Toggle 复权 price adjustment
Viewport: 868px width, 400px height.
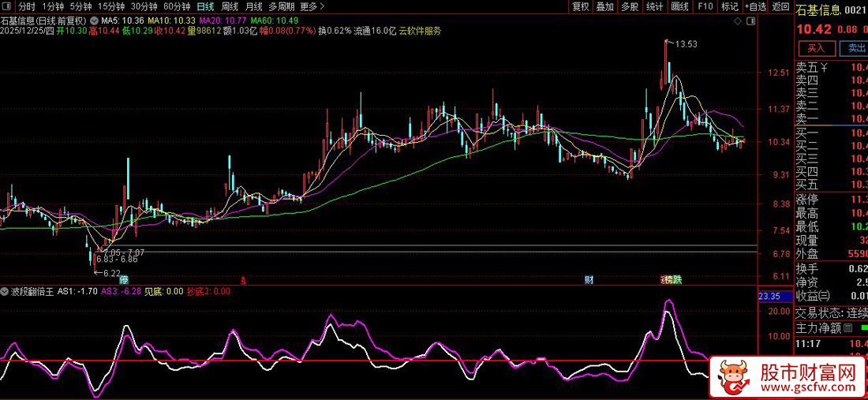[x=581, y=7]
